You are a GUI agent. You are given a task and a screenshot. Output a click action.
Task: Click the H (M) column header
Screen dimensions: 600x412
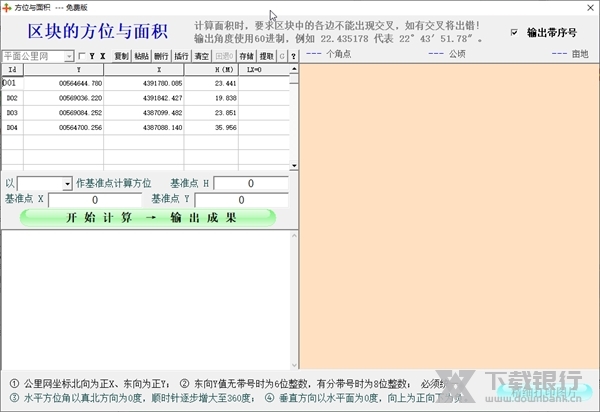click(x=211, y=70)
